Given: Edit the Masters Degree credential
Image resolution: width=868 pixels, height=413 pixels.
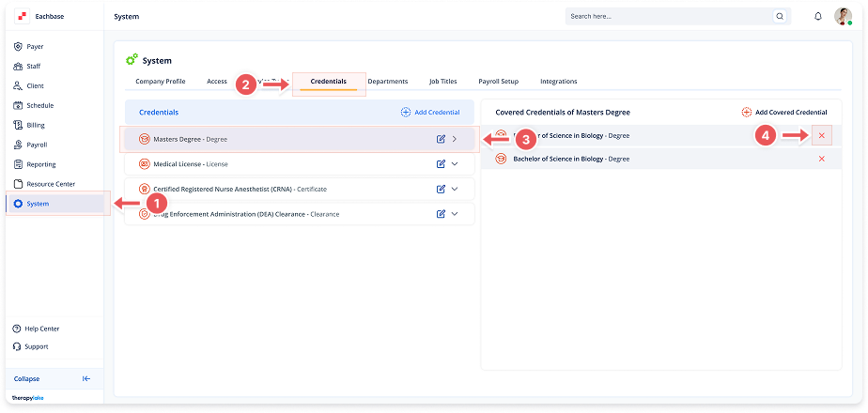Looking at the screenshot, I should (x=441, y=139).
